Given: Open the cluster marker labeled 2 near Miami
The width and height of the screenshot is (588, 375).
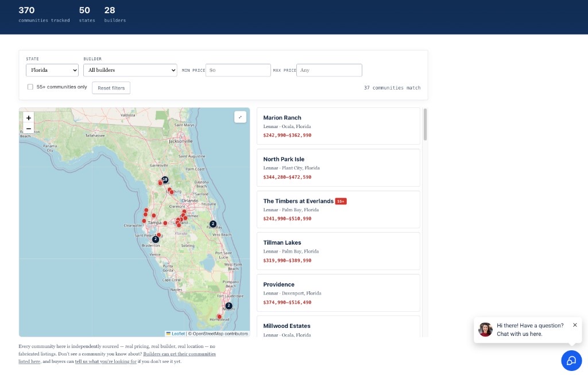Looking at the screenshot, I should pyautogui.click(x=229, y=306).
